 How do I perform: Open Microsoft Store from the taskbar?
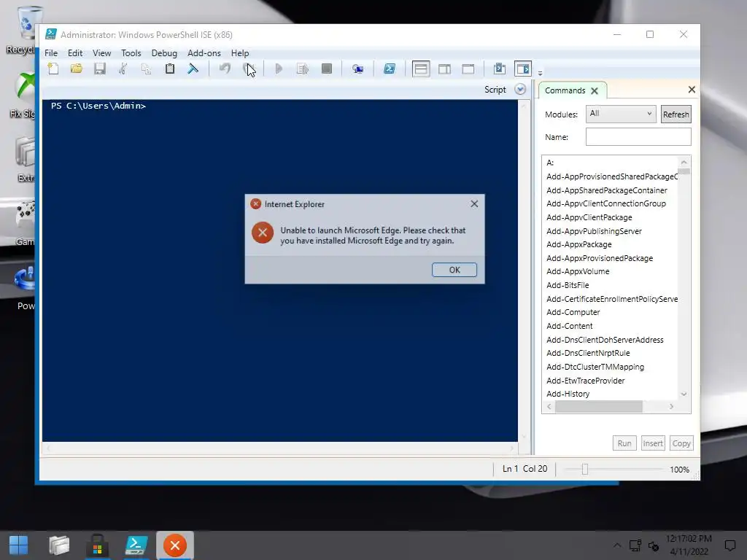point(98,545)
